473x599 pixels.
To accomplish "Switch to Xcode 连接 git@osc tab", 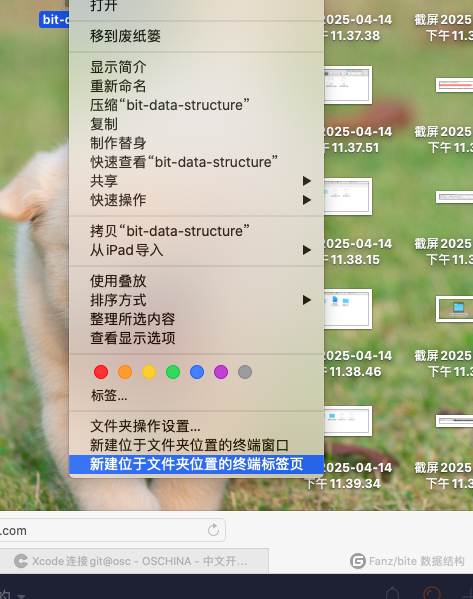I will pyautogui.click(x=134, y=561).
